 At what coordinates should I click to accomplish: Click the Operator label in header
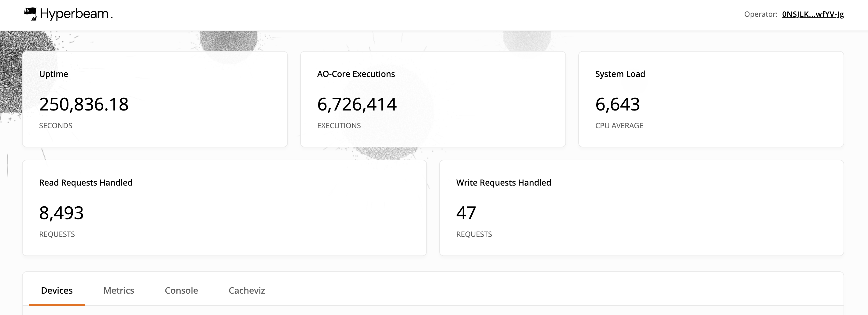[x=760, y=14]
